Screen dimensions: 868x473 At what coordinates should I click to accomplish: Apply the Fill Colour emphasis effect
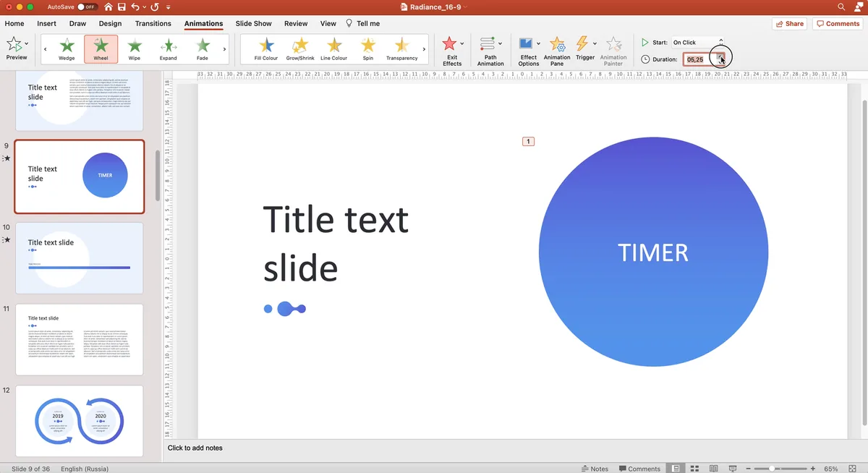pyautogui.click(x=266, y=49)
